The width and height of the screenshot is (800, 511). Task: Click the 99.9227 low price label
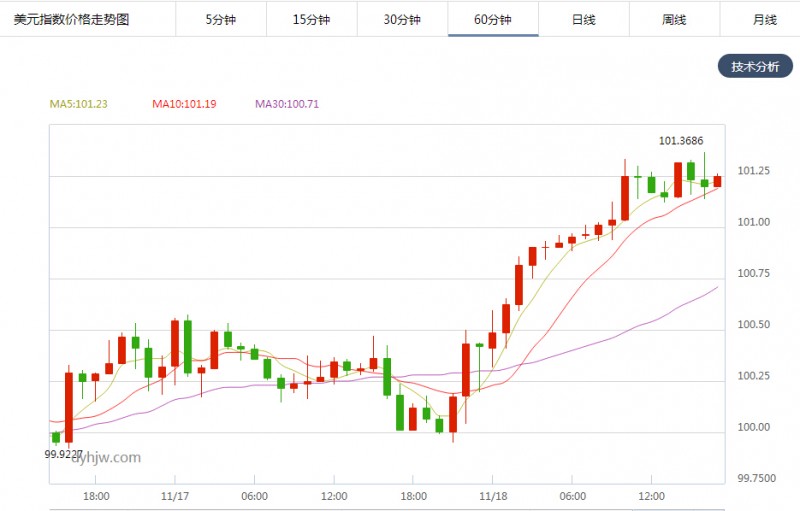pyautogui.click(x=63, y=454)
